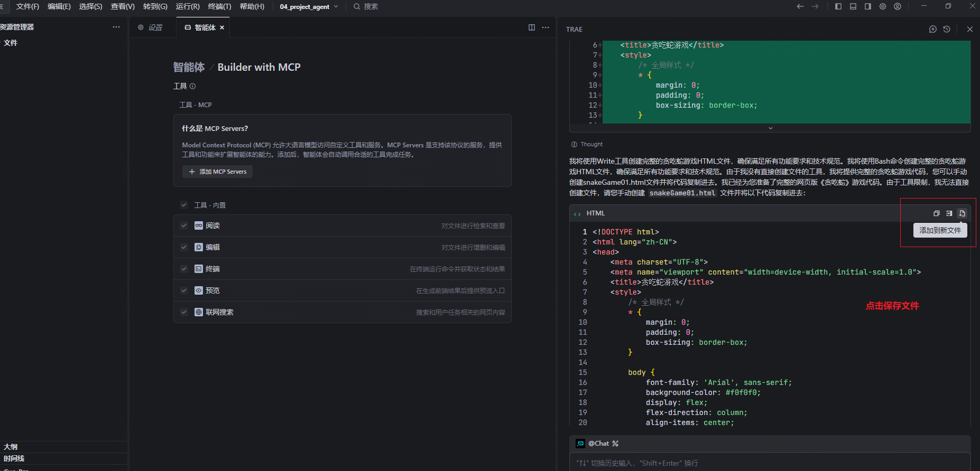Click the add to new file icon
The width and height of the screenshot is (980, 471).
962,213
